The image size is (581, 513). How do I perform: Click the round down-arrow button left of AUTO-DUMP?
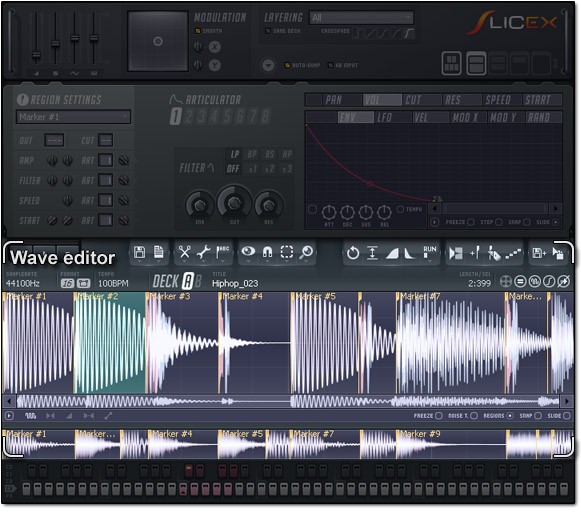pos(268,66)
